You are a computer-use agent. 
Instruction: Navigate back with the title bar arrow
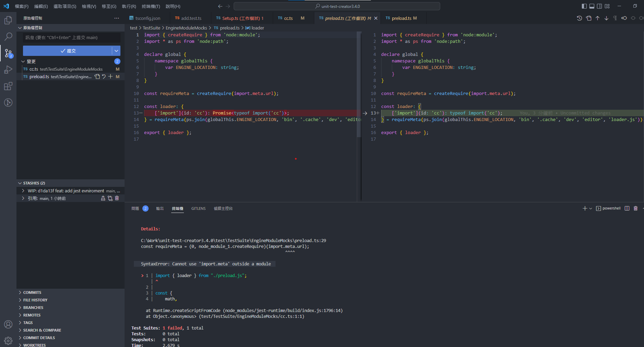220,6
